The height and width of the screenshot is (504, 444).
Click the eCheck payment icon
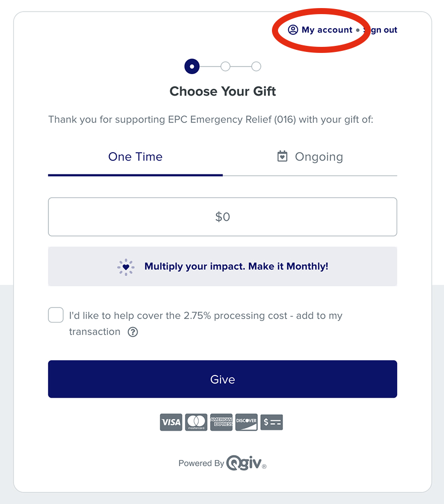[x=272, y=422]
